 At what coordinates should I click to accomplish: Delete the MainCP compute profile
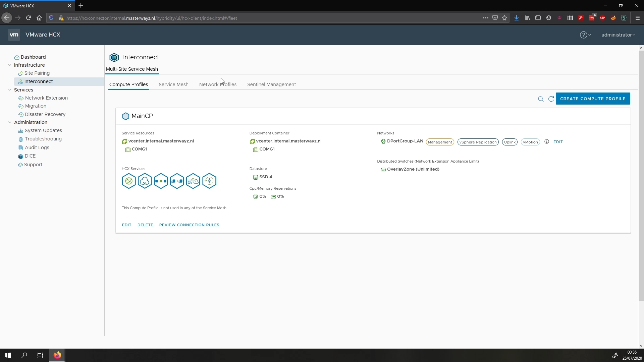point(145,225)
